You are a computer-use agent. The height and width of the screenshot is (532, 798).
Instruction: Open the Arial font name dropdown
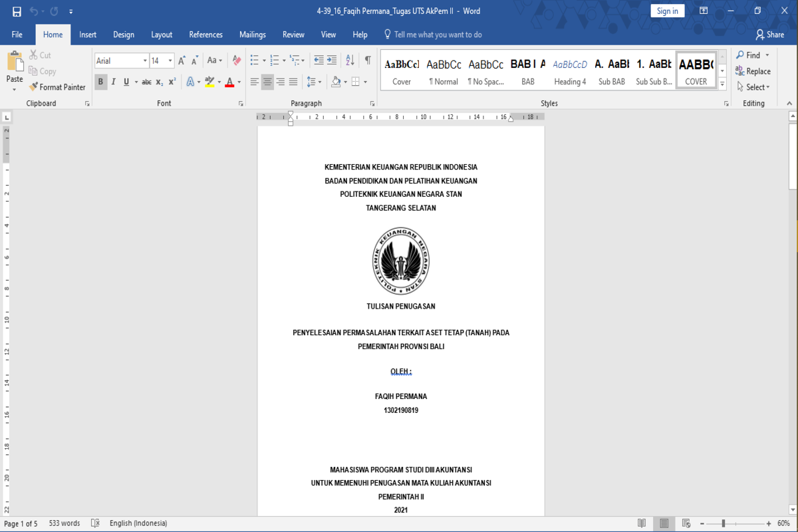click(145, 61)
